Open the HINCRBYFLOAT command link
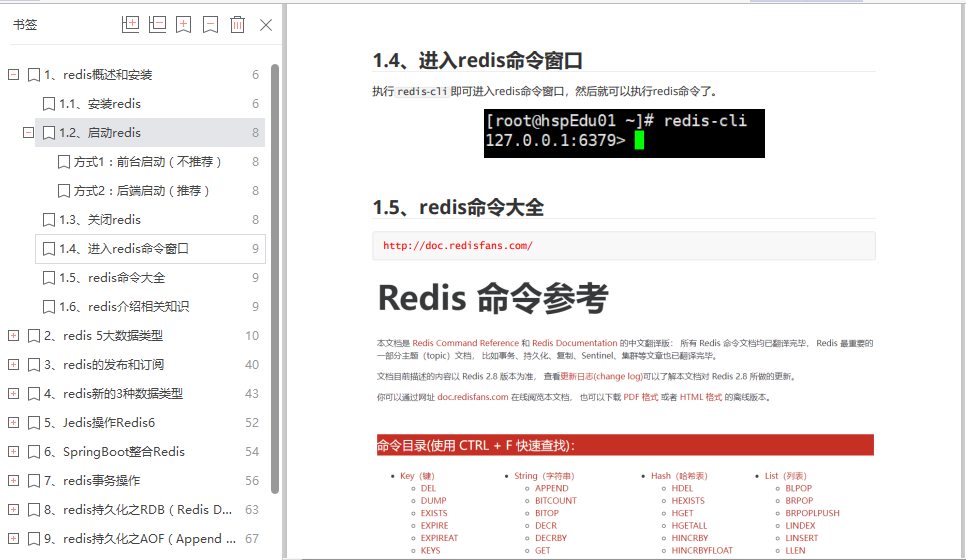 [x=702, y=551]
